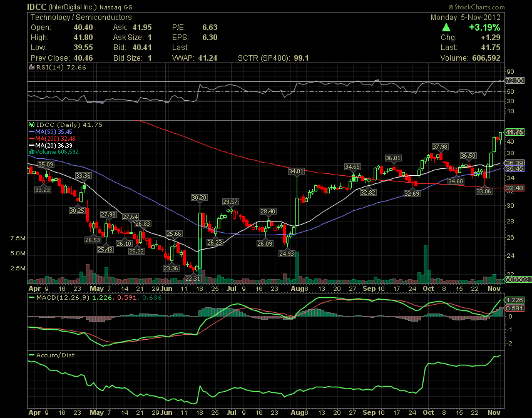Click the 34.65 price label
Screen dimensions: 532x418
[352, 167]
